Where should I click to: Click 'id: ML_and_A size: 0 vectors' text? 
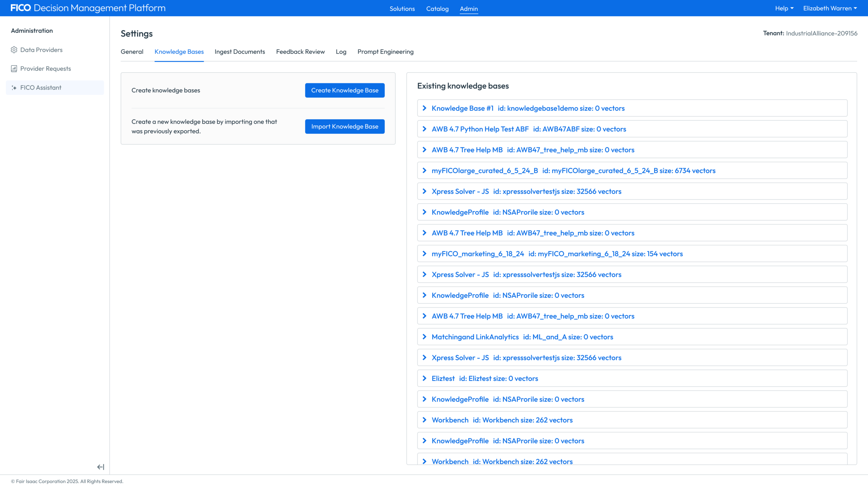[x=568, y=337]
